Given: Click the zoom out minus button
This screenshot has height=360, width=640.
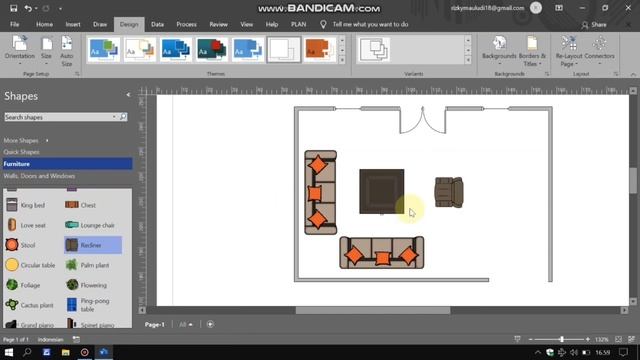Looking at the screenshot, I should pyautogui.click(x=530, y=339).
